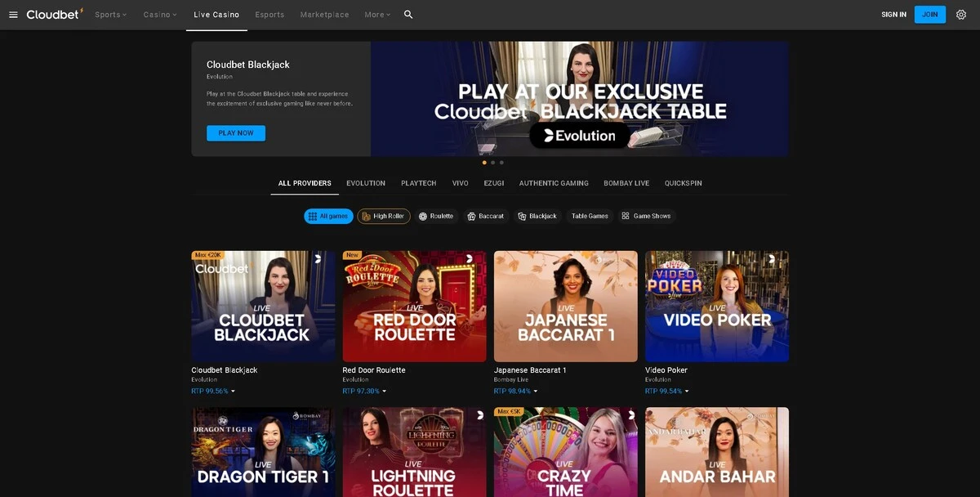Open the hamburger side menu
Viewport: 980px width, 497px height.
click(13, 15)
